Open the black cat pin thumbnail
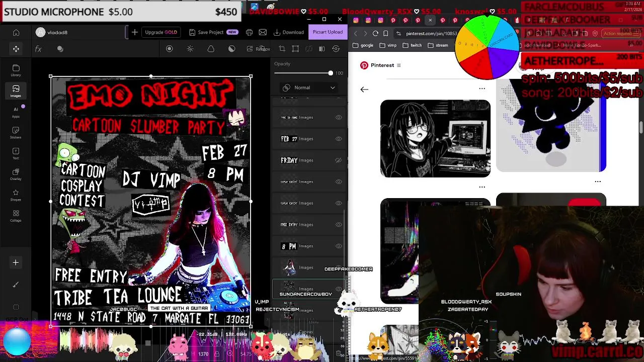This screenshot has height=362, width=644. pyautogui.click(x=551, y=126)
